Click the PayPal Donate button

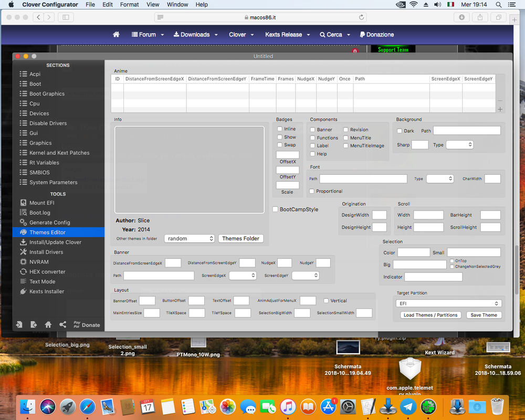tap(87, 325)
